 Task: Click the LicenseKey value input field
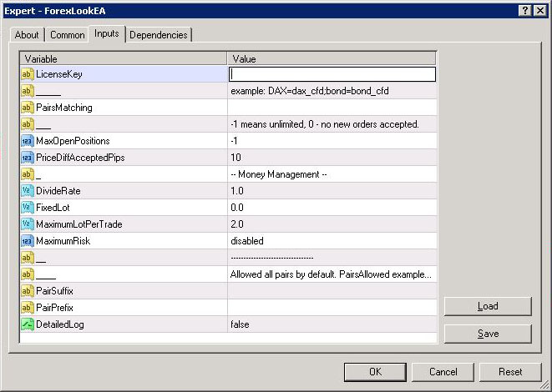click(x=332, y=74)
